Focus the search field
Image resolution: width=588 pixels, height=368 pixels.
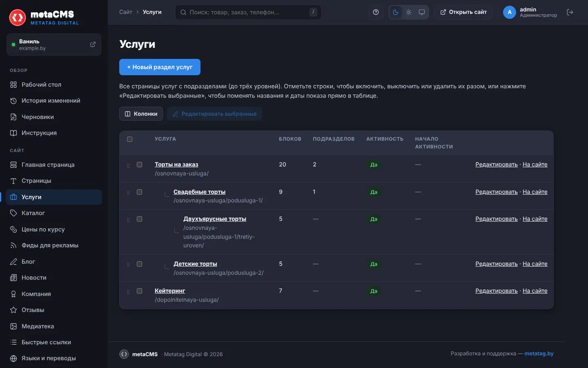click(x=248, y=12)
